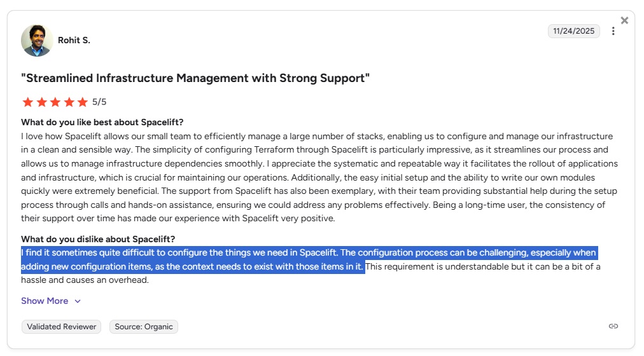Select the Source: Organic badge
Image resolution: width=644 pixels, height=356 pixels.
[144, 327]
